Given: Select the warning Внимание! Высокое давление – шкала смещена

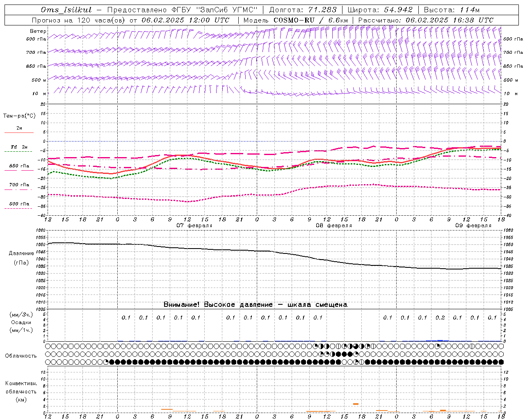Looking at the screenshot, I should [x=256, y=304].
